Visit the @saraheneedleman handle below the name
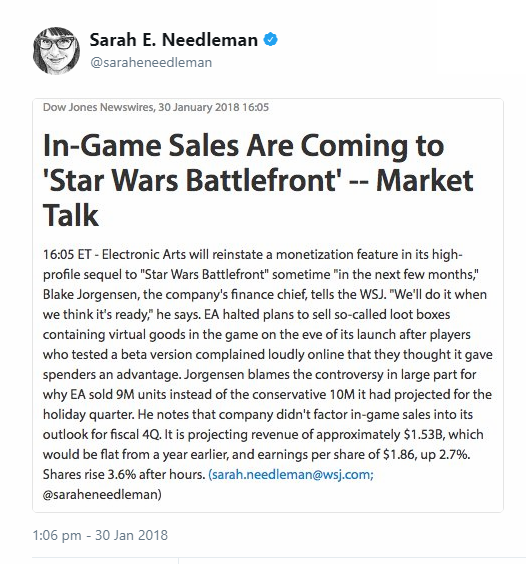Screen dimensions: 526x564 pos(151,63)
